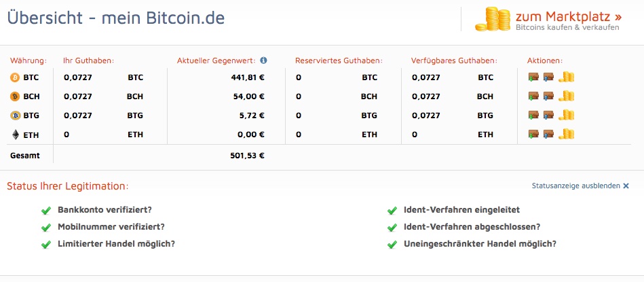Click the BTC deposit wallet icon (green arrow)
Screen dimensions: 644x282
(x=533, y=77)
